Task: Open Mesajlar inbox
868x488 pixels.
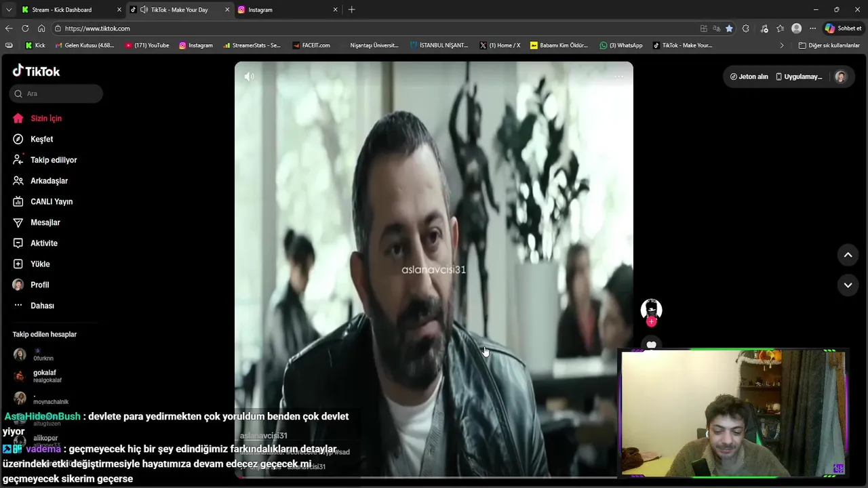Action: tap(45, 222)
